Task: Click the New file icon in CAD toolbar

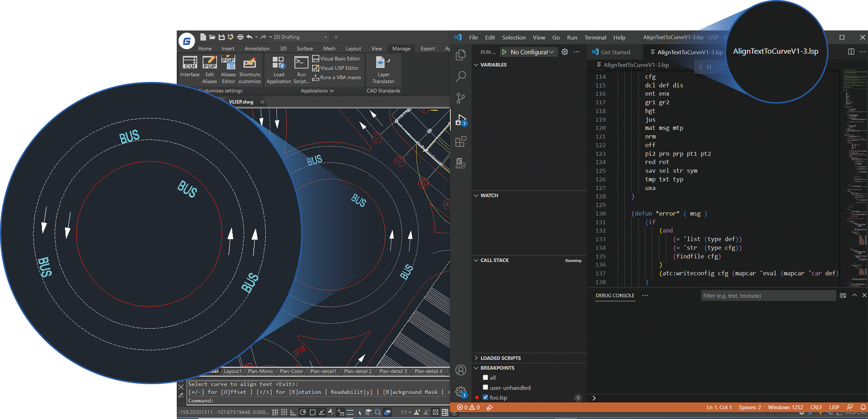Action: pos(203,37)
